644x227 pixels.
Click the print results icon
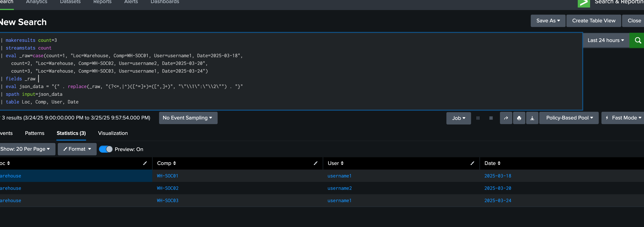tap(519, 118)
